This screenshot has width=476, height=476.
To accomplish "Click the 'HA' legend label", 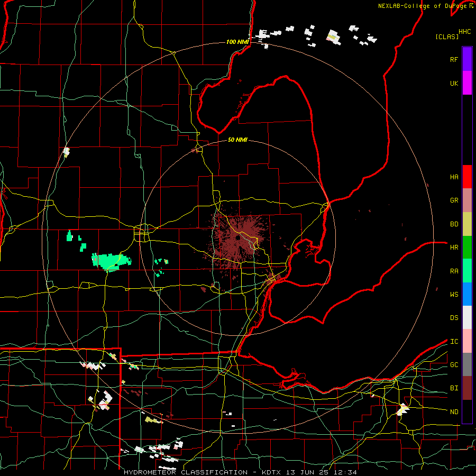I will [454, 177].
